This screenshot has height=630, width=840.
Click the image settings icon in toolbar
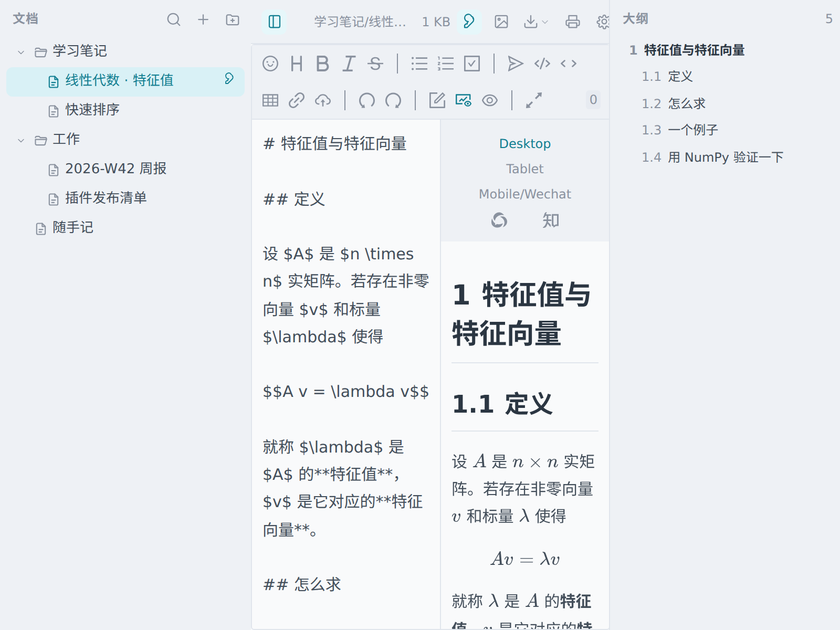(464, 100)
